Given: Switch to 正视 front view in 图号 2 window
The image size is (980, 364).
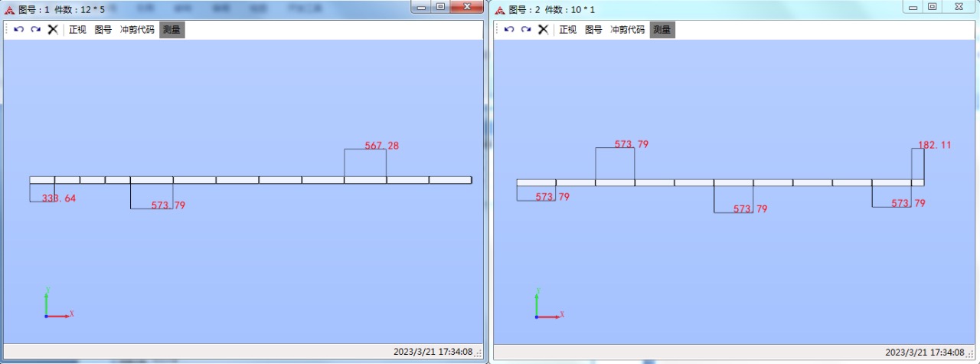Looking at the screenshot, I should tap(567, 30).
